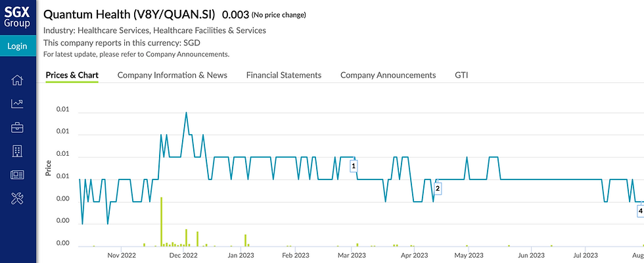Click chart event marker 1
644x263 pixels.
click(353, 166)
